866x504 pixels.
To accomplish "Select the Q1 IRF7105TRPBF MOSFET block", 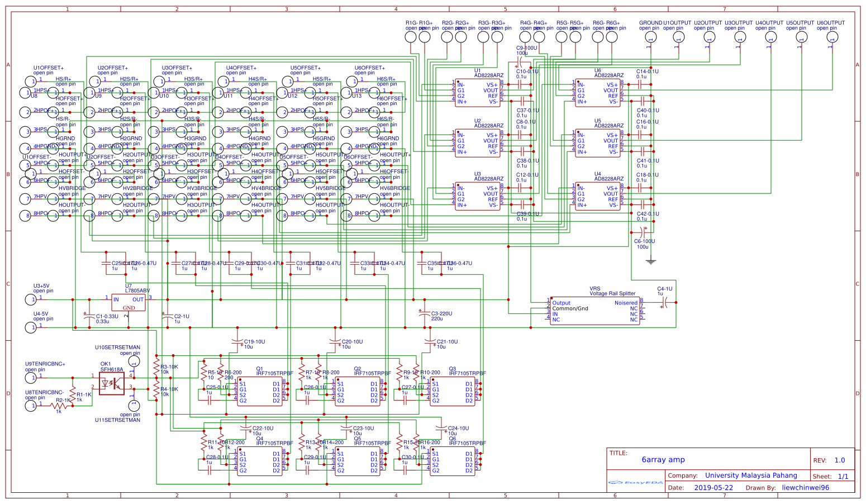I will tap(260, 392).
